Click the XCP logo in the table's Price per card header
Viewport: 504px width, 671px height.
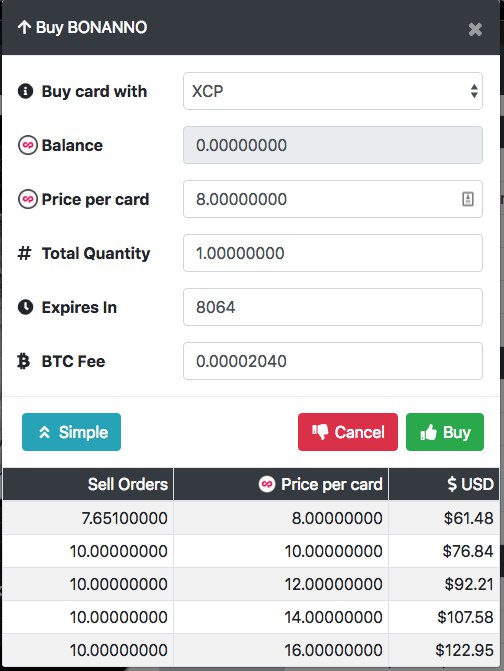[x=267, y=484]
